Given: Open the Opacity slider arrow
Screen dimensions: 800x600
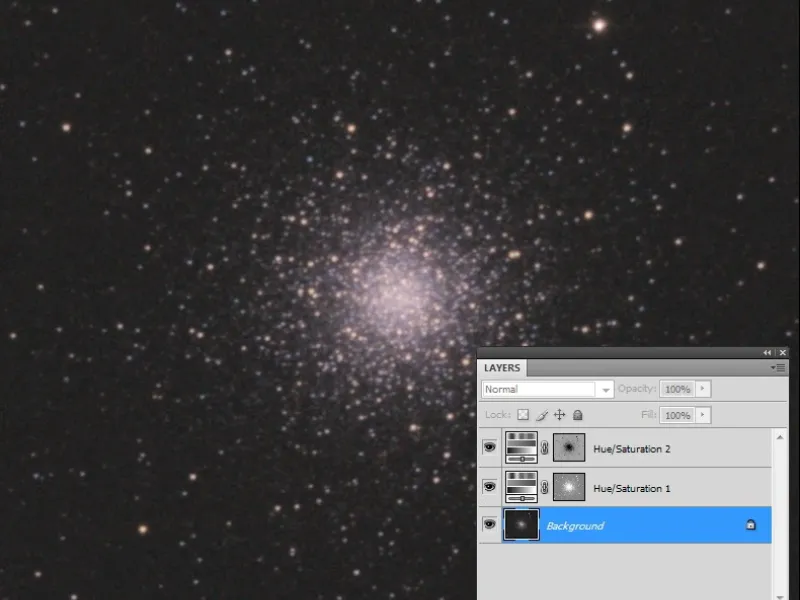Looking at the screenshot, I should click(x=703, y=389).
